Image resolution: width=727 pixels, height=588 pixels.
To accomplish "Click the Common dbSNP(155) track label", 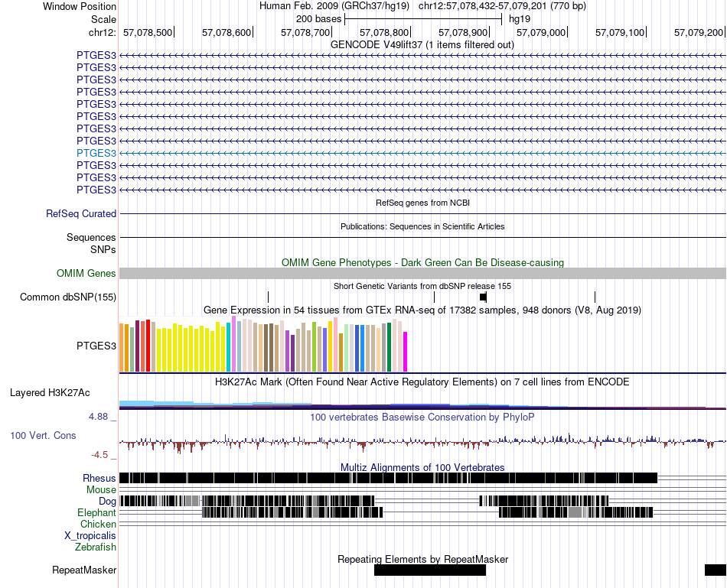I will click(x=68, y=297).
